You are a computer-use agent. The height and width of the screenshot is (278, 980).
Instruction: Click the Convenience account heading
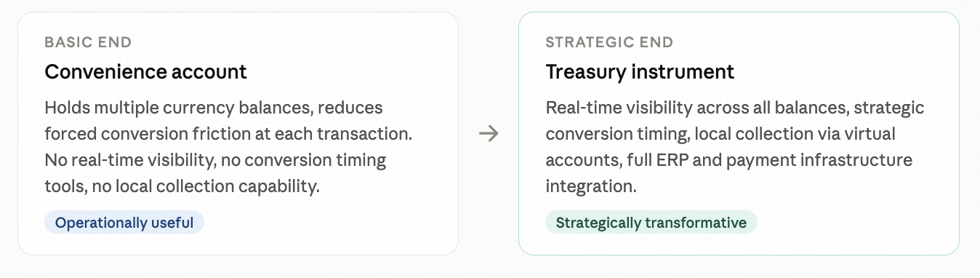tap(145, 71)
